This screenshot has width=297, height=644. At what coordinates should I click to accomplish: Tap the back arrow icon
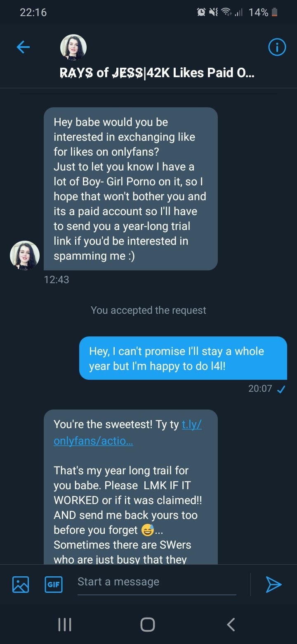[23, 48]
